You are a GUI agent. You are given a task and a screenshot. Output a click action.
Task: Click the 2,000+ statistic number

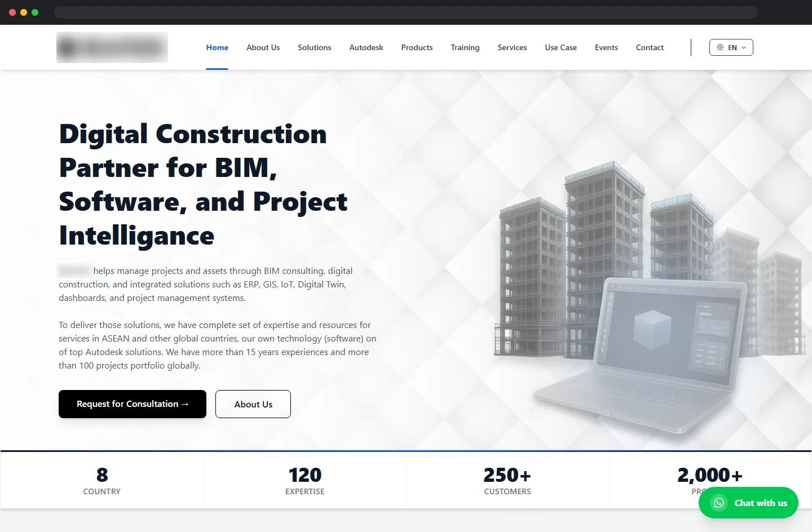[710, 475]
